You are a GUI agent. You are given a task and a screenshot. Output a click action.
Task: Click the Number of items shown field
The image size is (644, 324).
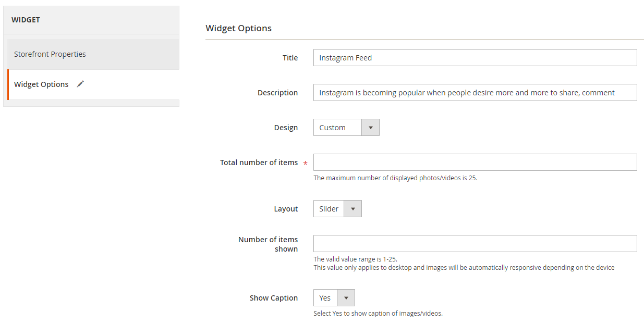475,244
